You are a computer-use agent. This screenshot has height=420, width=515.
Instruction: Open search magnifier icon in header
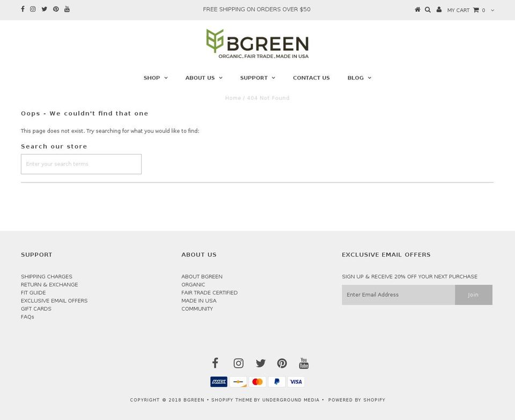[428, 10]
